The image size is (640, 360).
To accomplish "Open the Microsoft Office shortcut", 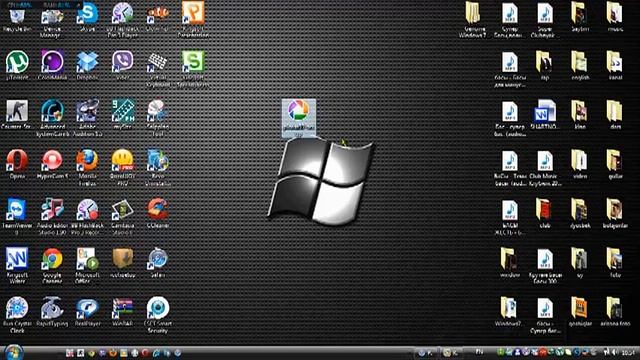I will 87,265.
